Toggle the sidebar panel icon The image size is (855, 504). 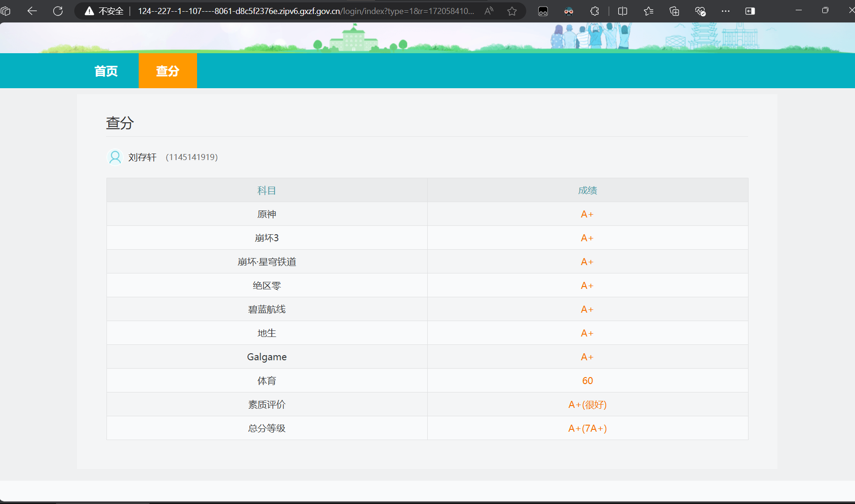[x=750, y=11]
